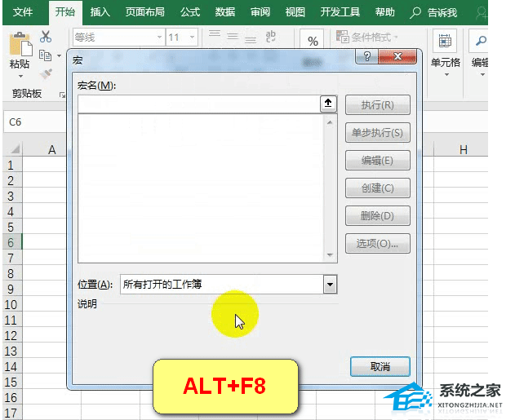Click macro list scrollbar up arrow
The image size is (515, 420).
(330, 122)
